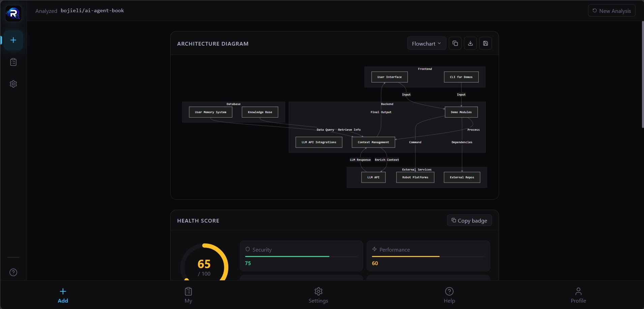Click the bojieli/ai-agent-book repository name
This screenshot has height=309, width=644.
point(92,10)
